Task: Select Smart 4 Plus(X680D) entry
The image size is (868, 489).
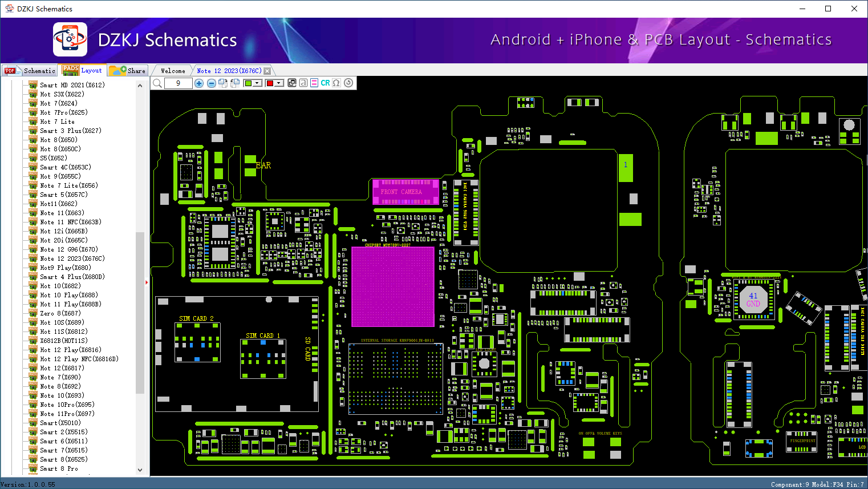Action: point(72,277)
